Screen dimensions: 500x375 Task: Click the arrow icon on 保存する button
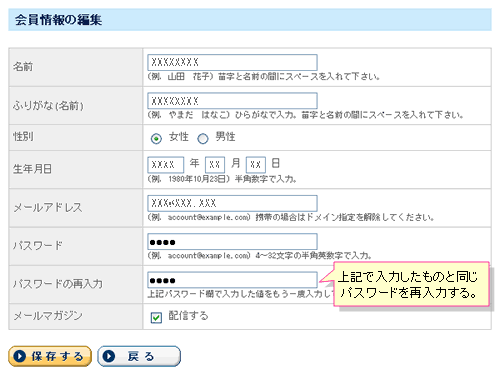click(20, 356)
